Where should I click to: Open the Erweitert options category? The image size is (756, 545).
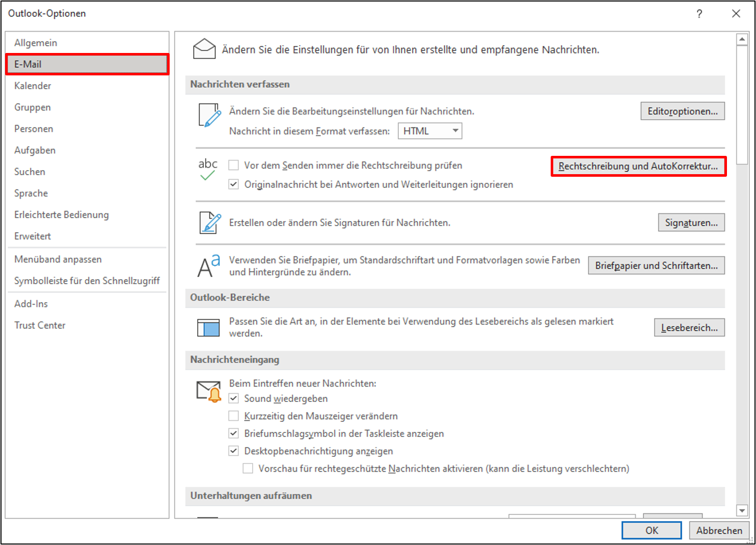coord(87,236)
